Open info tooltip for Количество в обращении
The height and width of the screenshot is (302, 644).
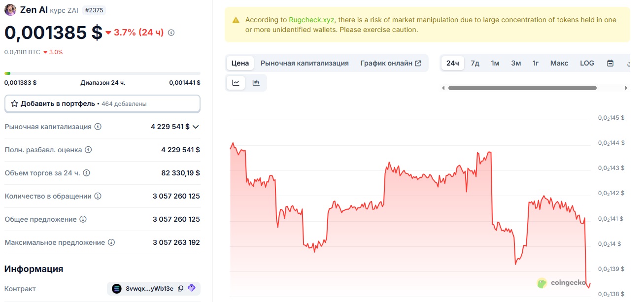(98, 196)
